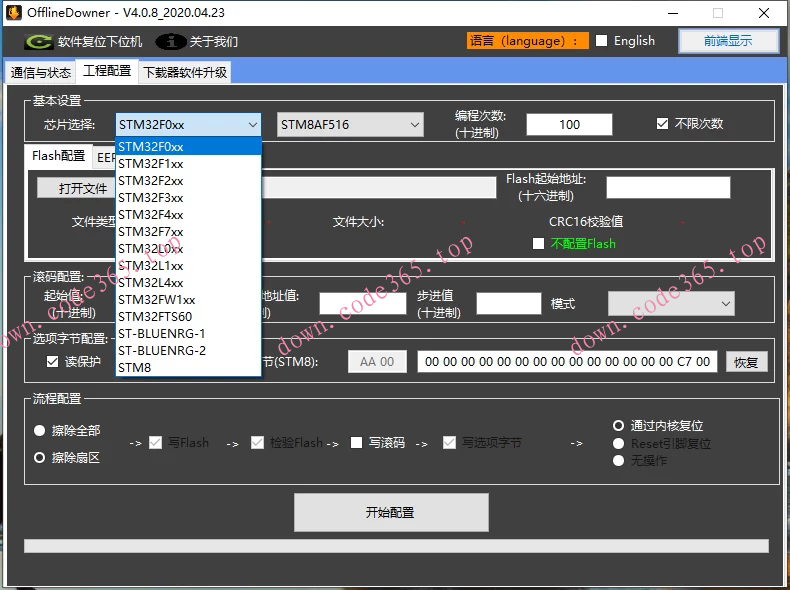Select the Reset引脚复位 radio option
Image resolution: width=790 pixels, height=590 pixels.
point(619,443)
